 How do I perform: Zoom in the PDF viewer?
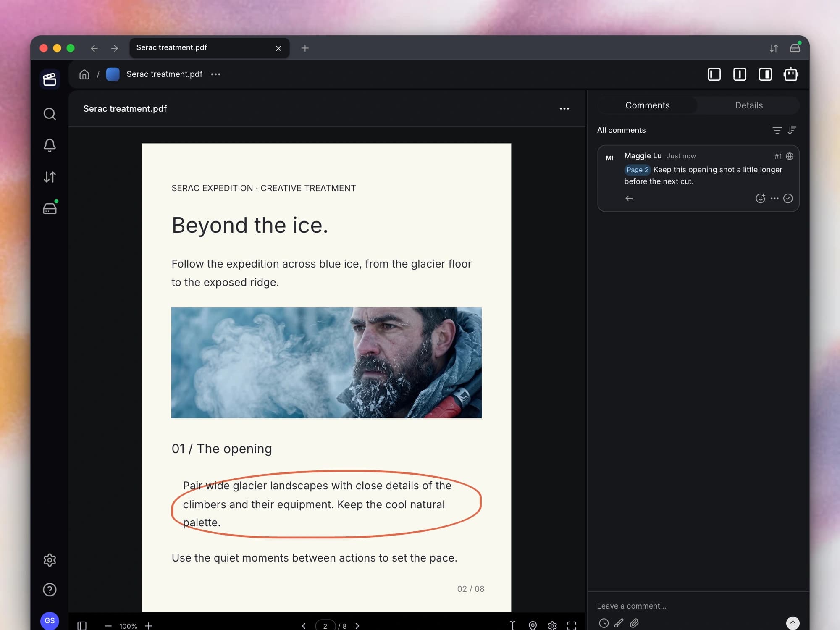pos(148,626)
